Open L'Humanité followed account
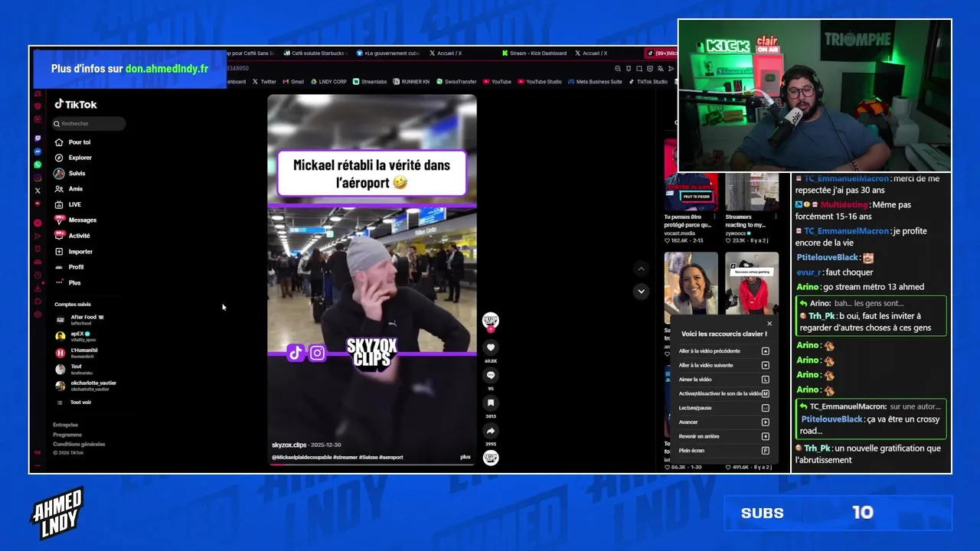Screen dimensions: 980x551 (77, 352)
